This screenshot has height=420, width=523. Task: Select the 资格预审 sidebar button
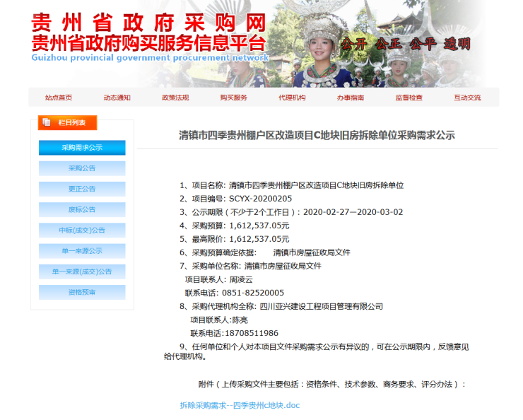82,293
